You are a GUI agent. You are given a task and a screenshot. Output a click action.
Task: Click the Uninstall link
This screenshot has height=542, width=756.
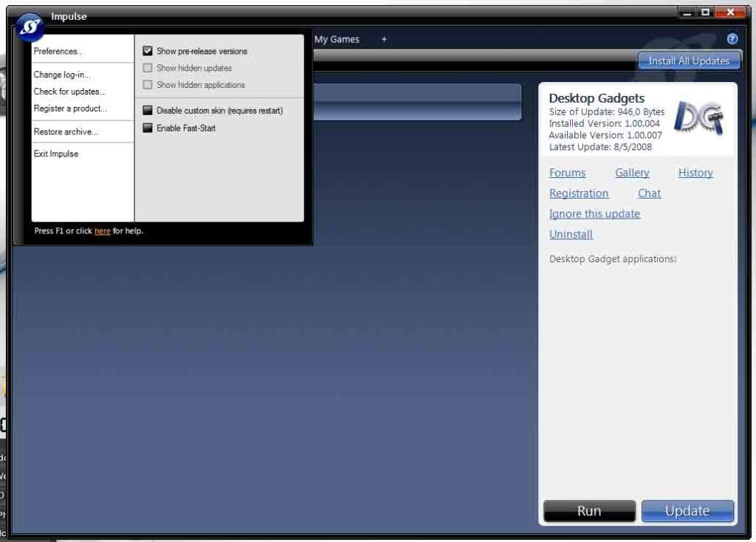[x=571, y=234]
